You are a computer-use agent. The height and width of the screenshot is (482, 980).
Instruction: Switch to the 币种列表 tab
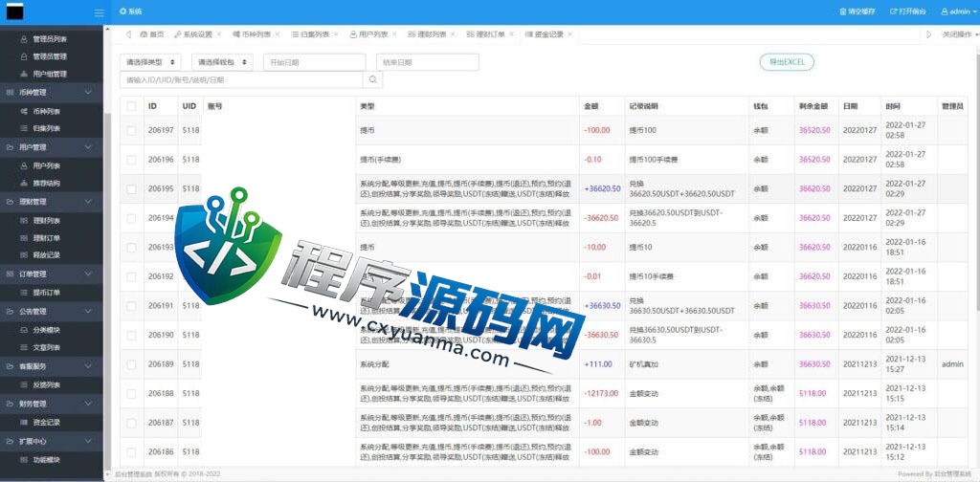(x=256, y=34)
